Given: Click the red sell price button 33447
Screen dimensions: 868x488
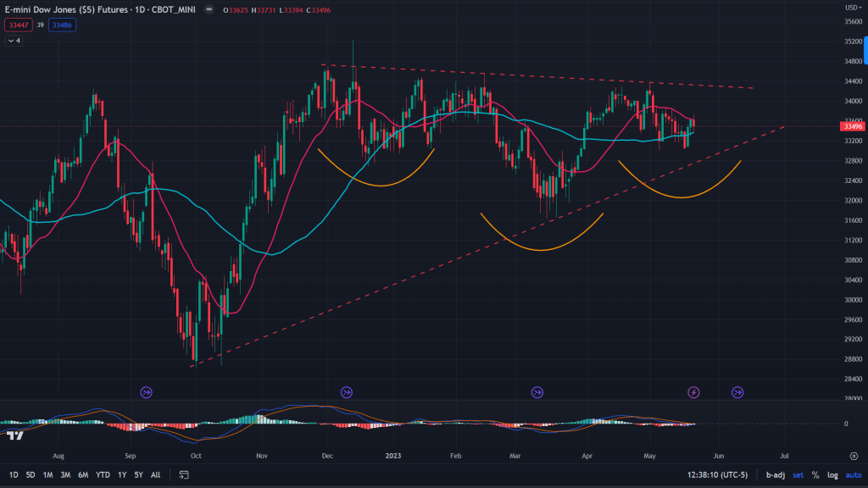Looking at the screenshot, I should pyautogui.click(x=17, y=25).
